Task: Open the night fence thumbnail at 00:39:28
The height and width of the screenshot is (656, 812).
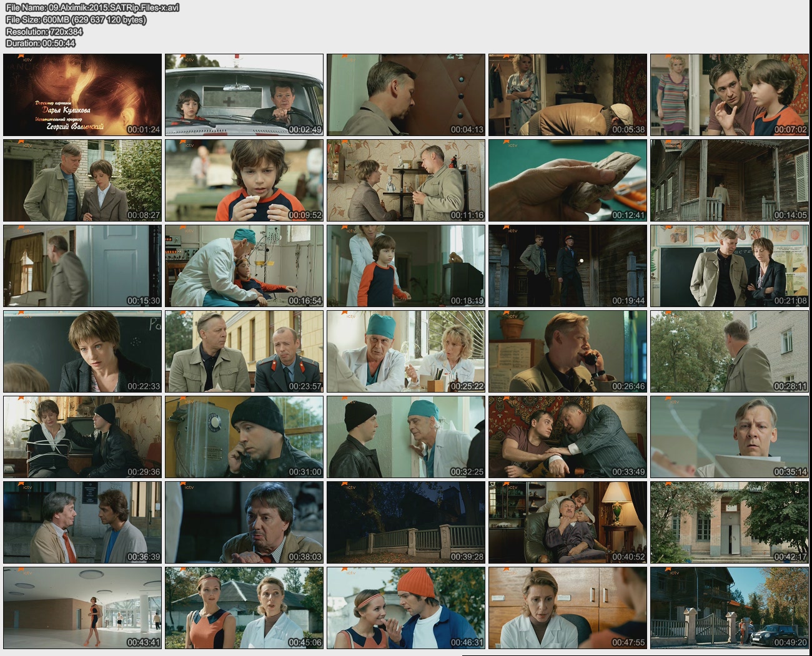Action: click(406, 522)
